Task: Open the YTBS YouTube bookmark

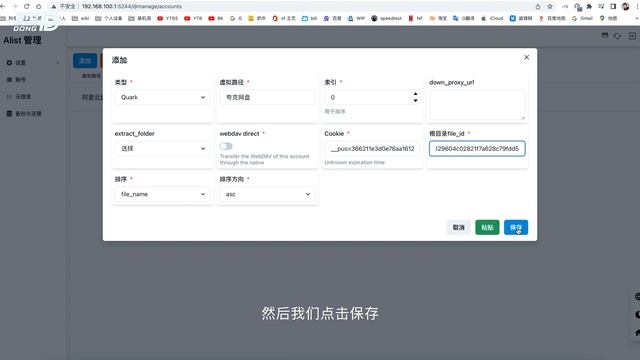Action: point(167,18)
